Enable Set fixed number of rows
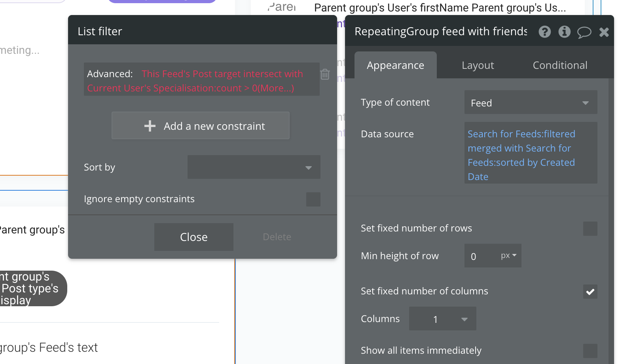637x364 pixels. coord(590,229)
